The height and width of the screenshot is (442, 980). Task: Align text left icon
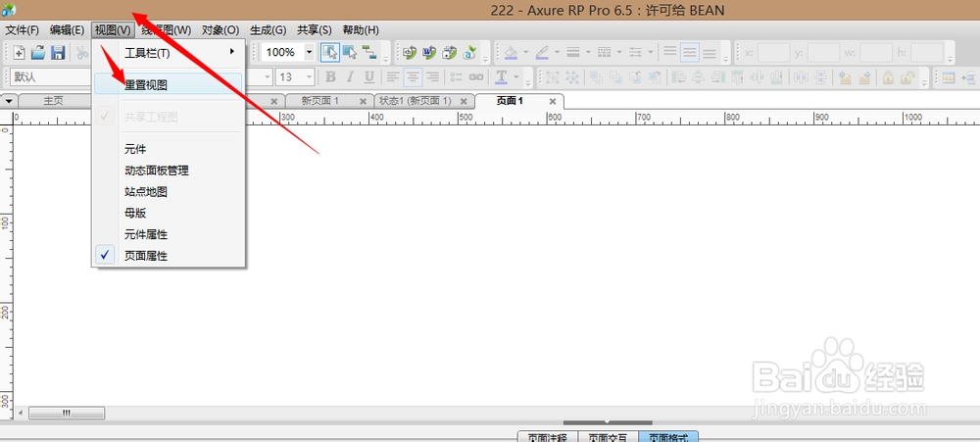click(x=393, y=76)
